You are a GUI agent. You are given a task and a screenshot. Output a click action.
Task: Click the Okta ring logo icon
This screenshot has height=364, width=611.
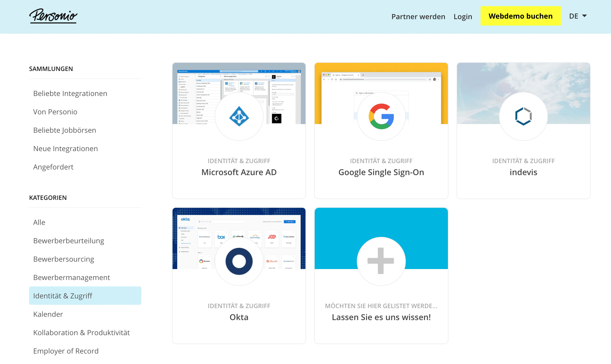coord(239,261)
